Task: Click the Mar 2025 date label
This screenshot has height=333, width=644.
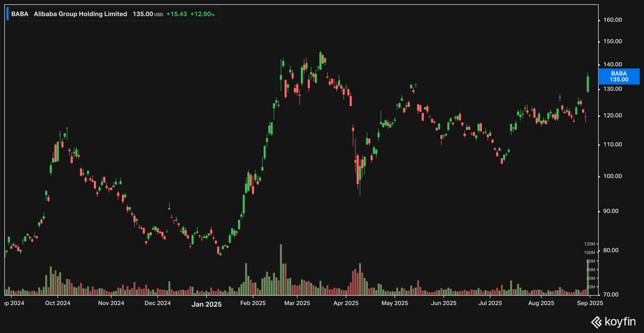Action: tap(297, 303)
